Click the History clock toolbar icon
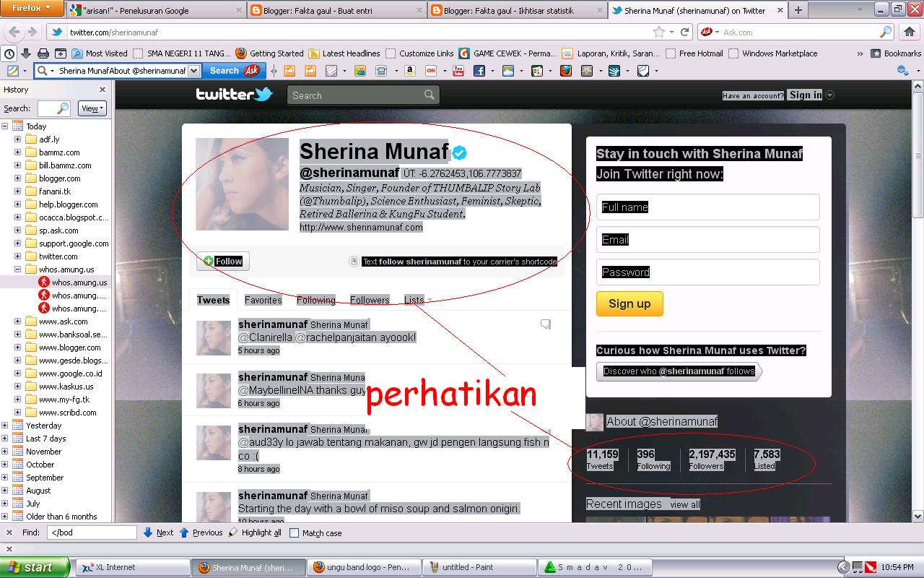Viewport: 924px width, 578px height. tap(9, 53)
